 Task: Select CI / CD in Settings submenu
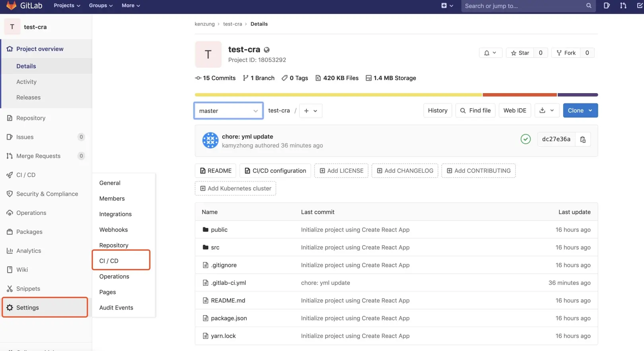pos(121,261)
